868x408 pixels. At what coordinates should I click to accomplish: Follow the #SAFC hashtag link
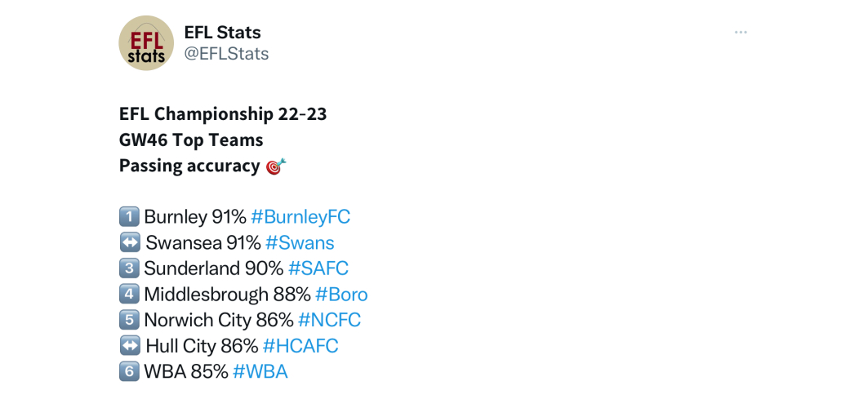318,268
